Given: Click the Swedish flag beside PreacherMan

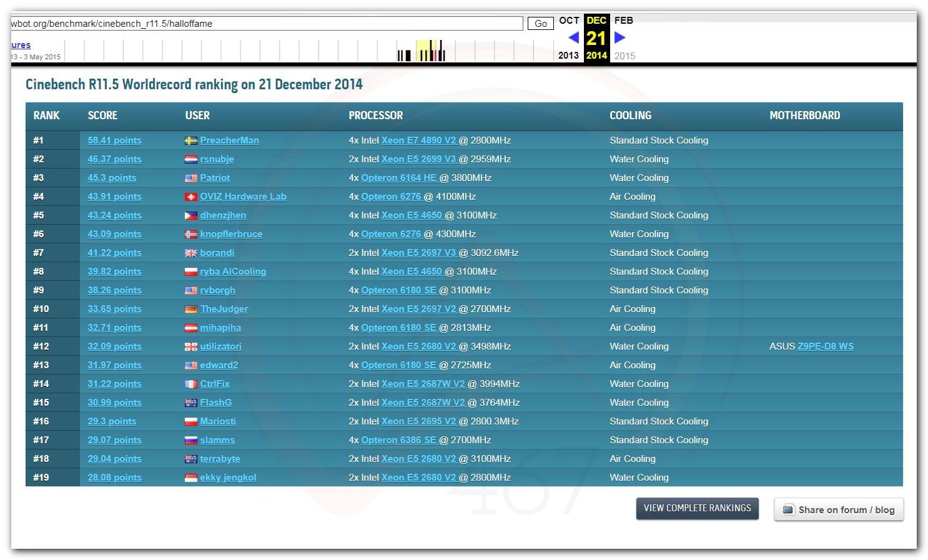Looking at the screenshot, I should (191, 141).
